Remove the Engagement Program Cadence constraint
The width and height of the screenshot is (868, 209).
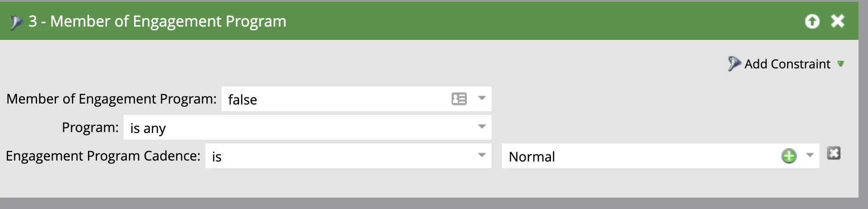(834, 153)
